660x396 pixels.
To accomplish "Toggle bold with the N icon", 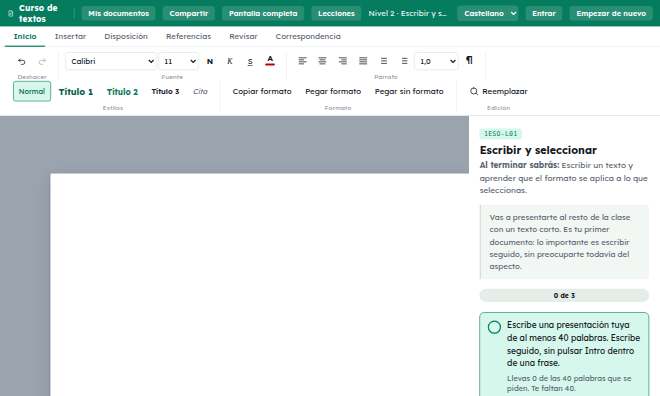I will (x=210, y=61).
